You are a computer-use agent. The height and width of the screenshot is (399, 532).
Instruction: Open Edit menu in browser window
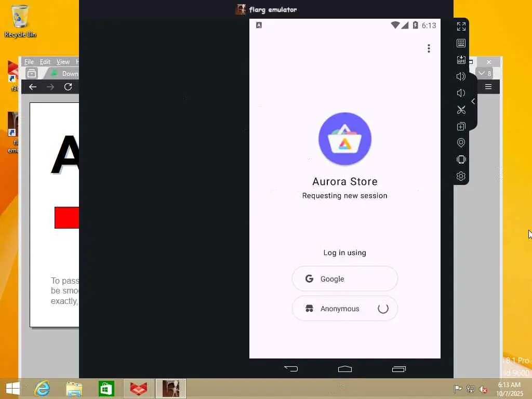point(45,62)
